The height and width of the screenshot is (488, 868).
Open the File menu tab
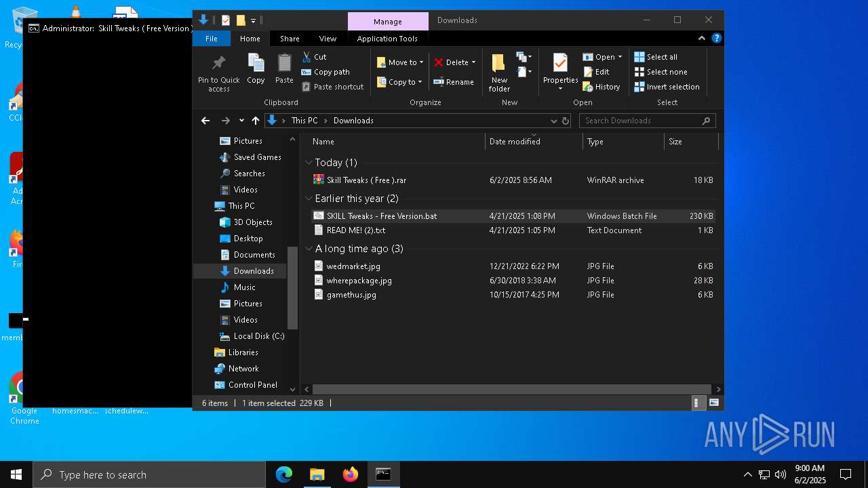[212, 39]
